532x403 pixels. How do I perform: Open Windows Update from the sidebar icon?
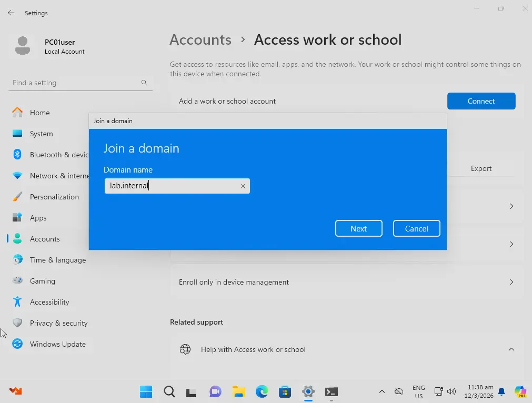click(17, 344)
